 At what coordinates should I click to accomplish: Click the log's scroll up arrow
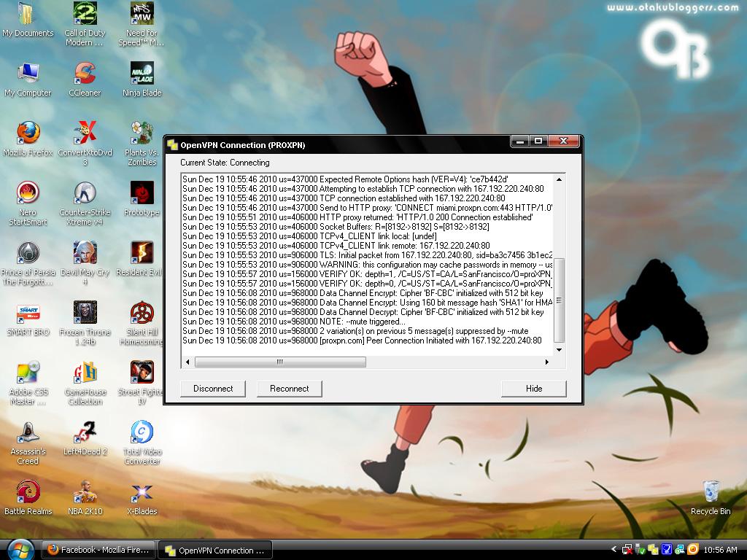559,179
